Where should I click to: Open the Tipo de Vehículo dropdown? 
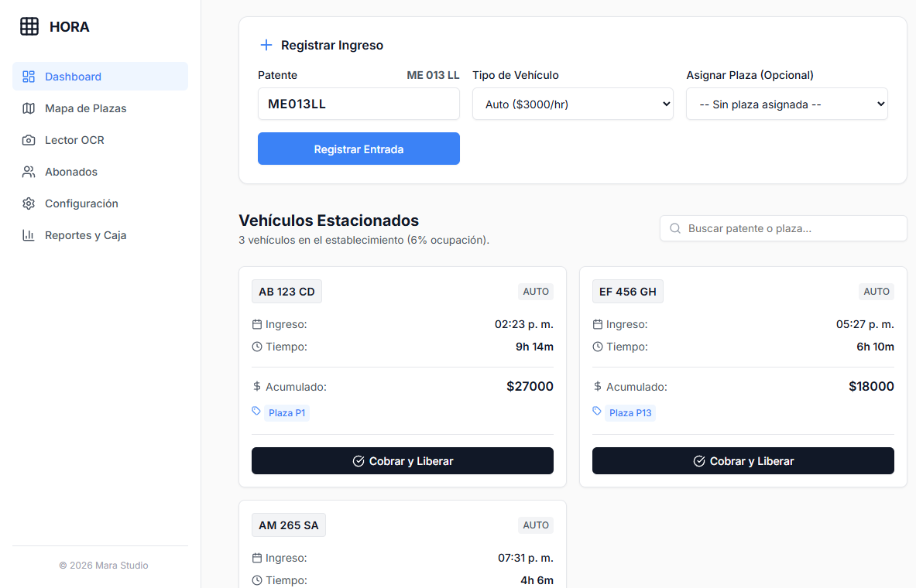pos(572,104)
